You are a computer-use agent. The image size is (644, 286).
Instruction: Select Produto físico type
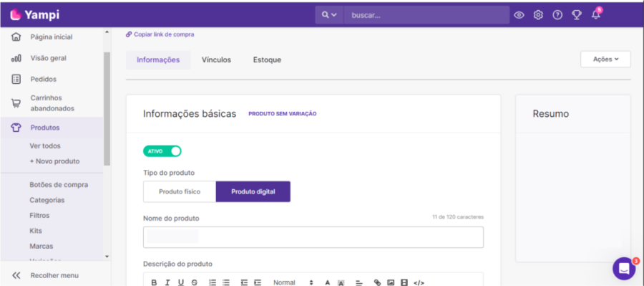tap(180, 192)
